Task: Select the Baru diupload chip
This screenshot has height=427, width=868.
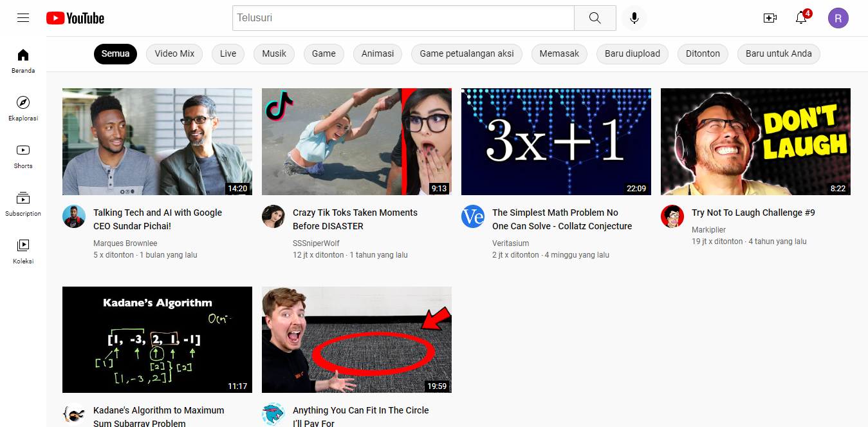Action: click(633, 53)
